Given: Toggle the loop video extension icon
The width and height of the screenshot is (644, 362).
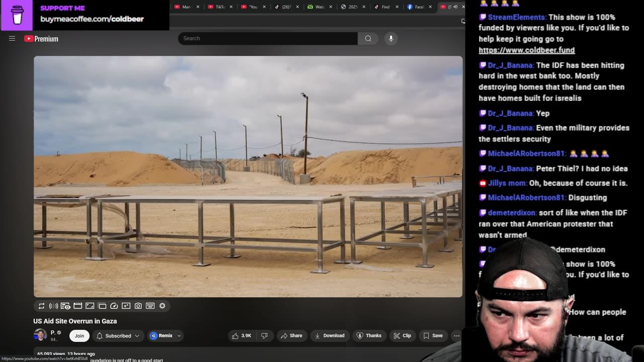Looking at the screenshot, I should 41,306.
